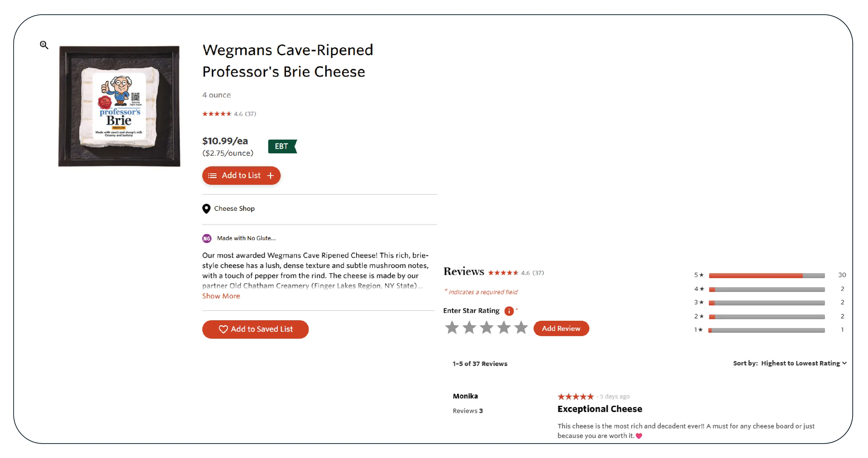Click star rating info icon
The image size is (868, 458).
509,311
